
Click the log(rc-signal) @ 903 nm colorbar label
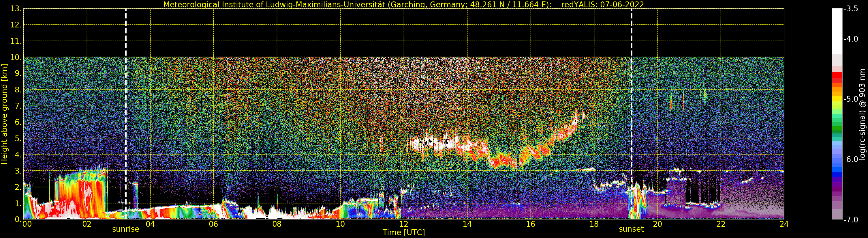coord(863,114)
